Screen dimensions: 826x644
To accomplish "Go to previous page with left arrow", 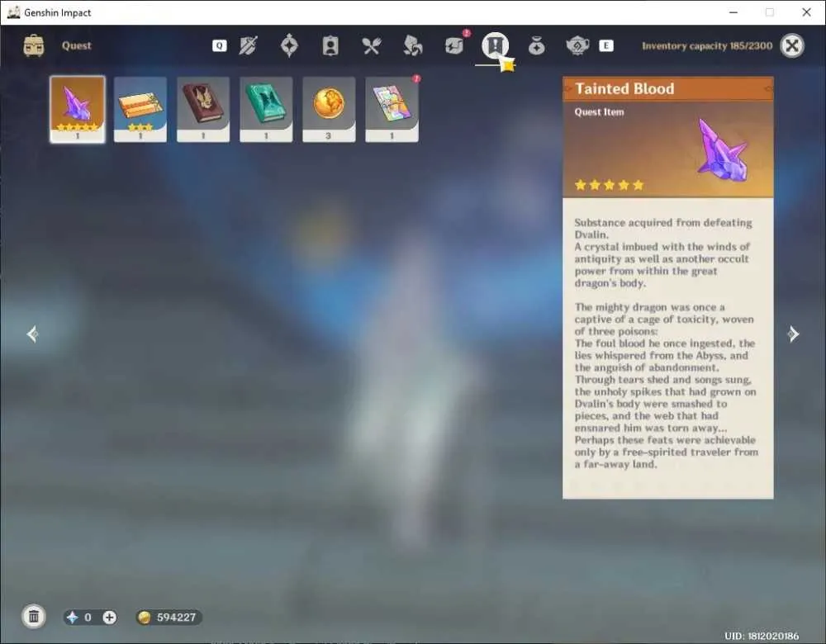I will tap(33, 334).
